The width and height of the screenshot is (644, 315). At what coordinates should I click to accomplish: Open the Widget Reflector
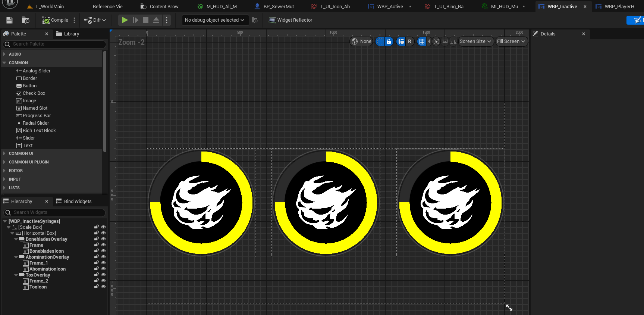coord(290,20)
